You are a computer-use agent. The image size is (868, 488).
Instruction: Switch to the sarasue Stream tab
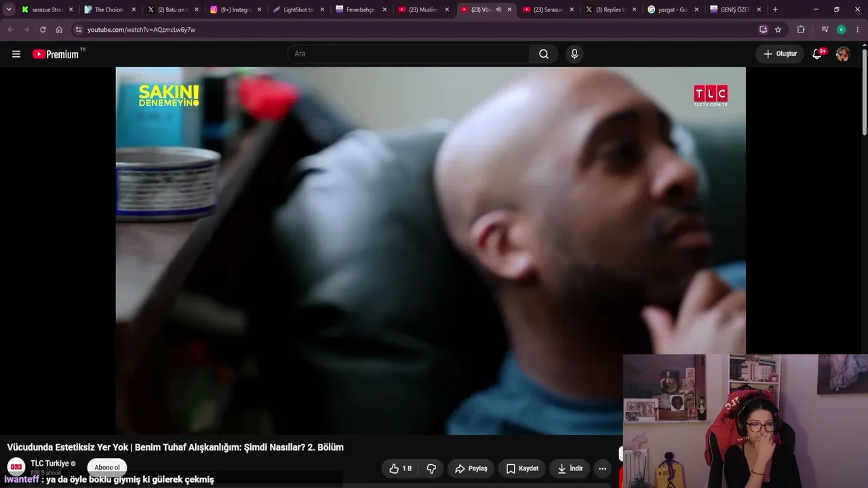pos(47,9)
